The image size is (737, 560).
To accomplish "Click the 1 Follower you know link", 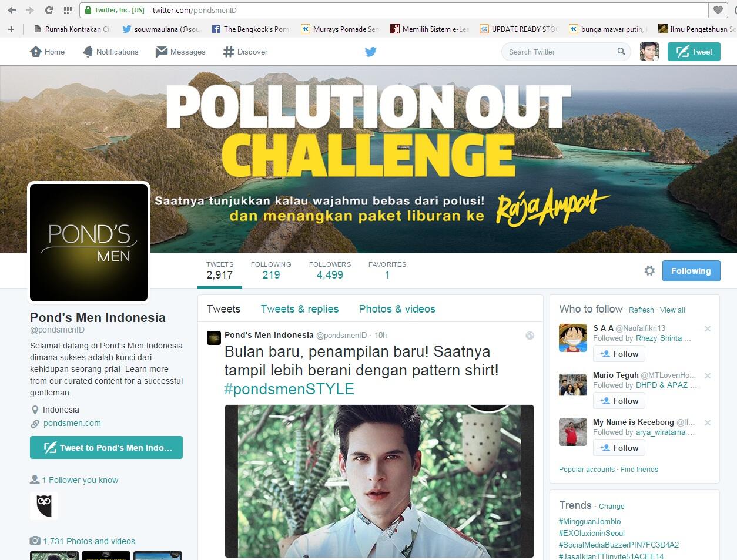I will pyautogui.click(x=80, y=480).
